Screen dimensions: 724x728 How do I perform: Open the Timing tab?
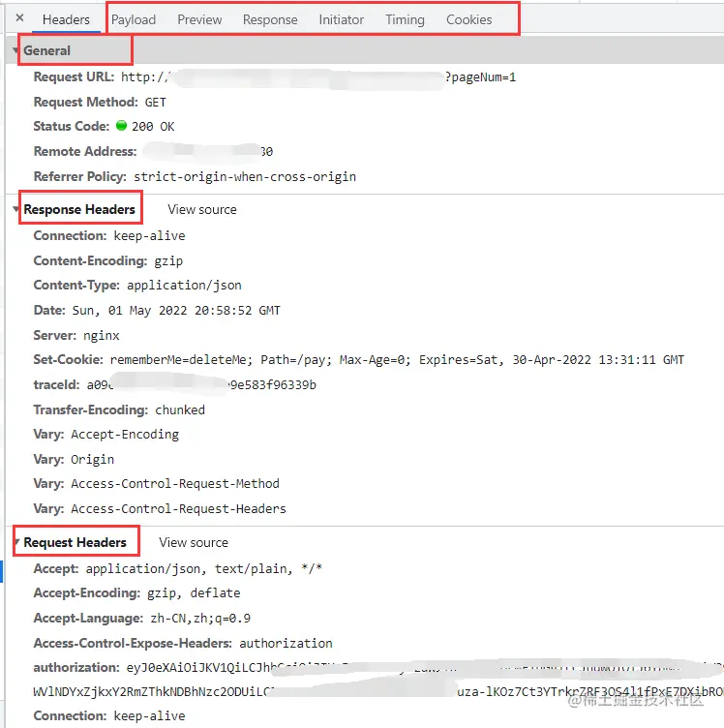coord(405,19)
